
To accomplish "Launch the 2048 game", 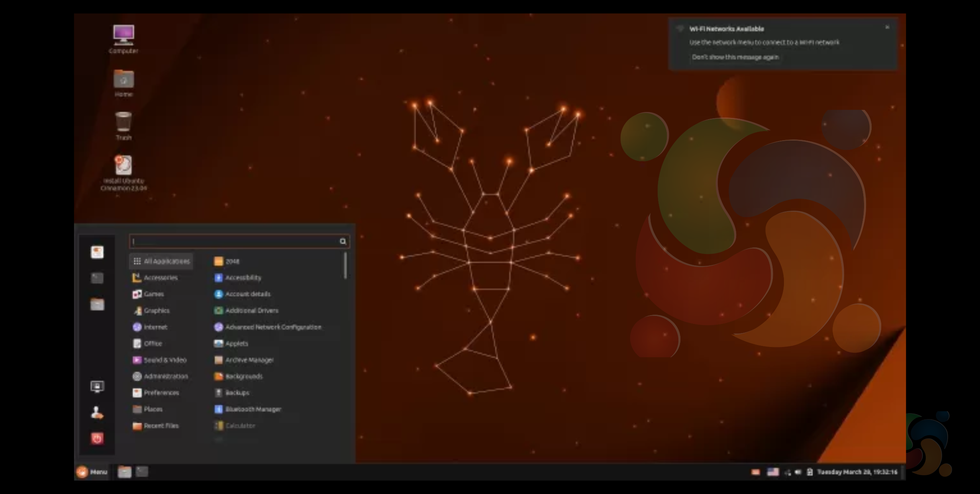I will pos(227,261).
